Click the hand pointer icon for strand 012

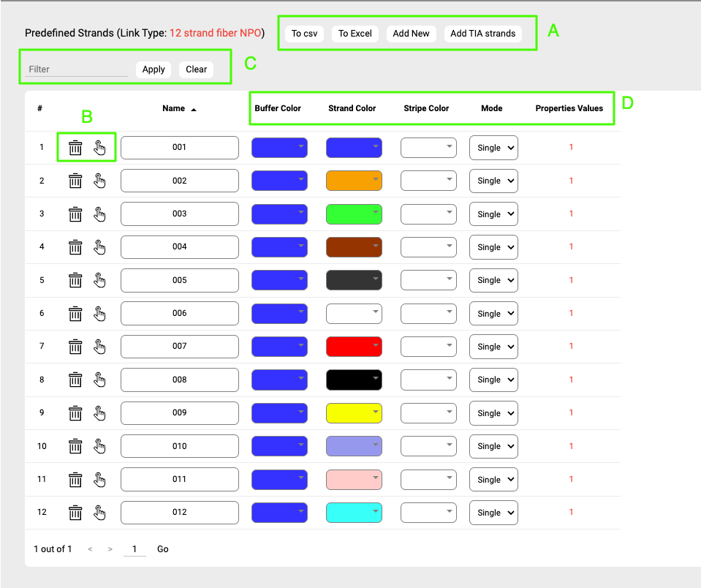click(x=100, y=513)
